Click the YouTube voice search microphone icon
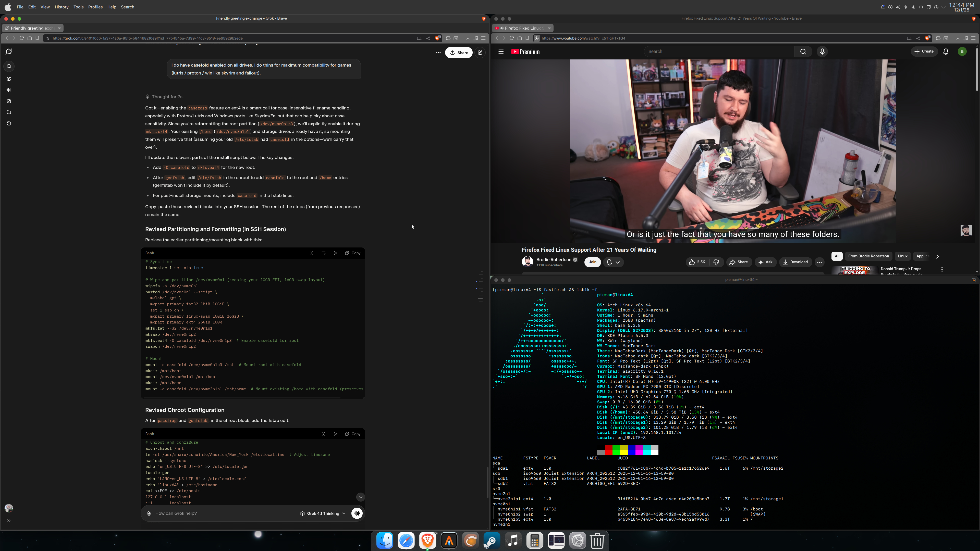Viewport: 980px width, 551px height. [822, 52]
